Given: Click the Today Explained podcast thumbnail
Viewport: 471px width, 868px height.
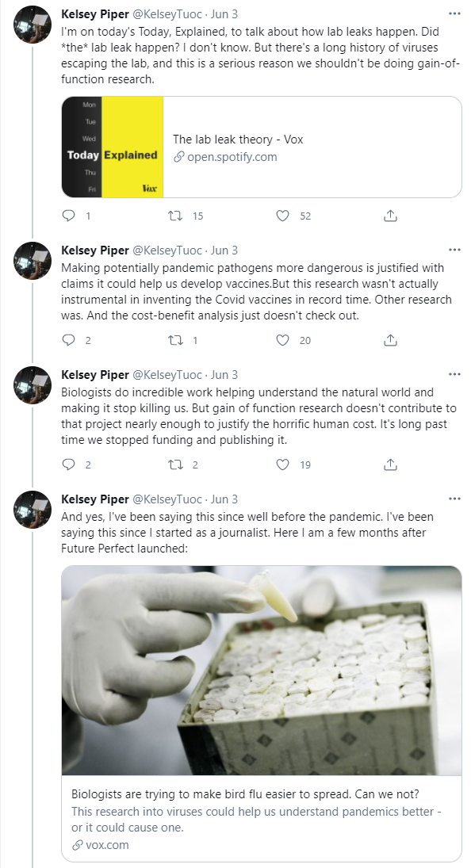Looking at the screenshot, I should point(113,147).
